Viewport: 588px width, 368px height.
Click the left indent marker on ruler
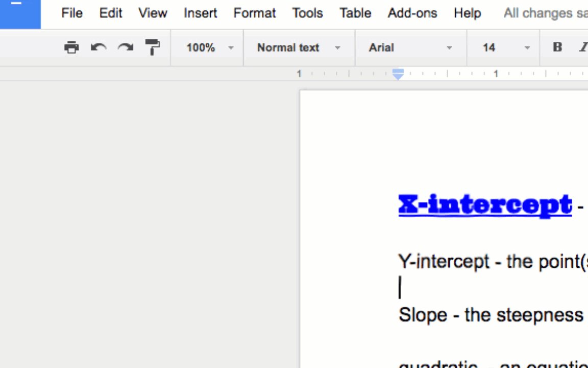click(398, 74)
